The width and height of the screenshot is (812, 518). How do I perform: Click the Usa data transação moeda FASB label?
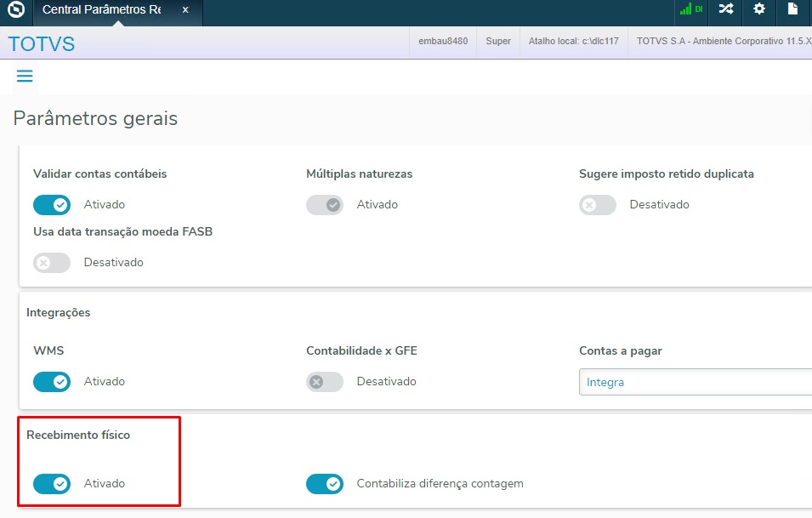coord(122,231)
